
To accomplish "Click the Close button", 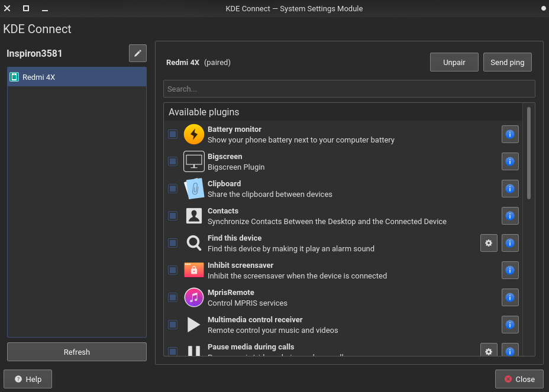I will tap(519, 379).
